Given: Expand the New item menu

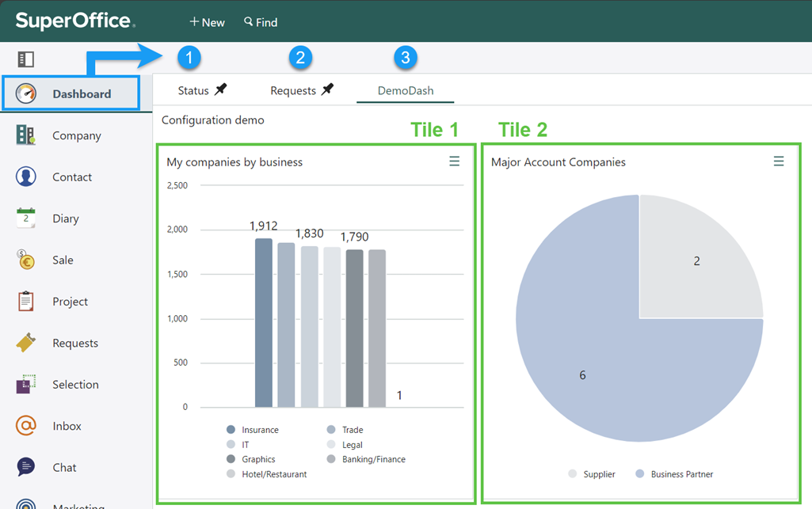Looking at the screenshot, I should [207, 22].
